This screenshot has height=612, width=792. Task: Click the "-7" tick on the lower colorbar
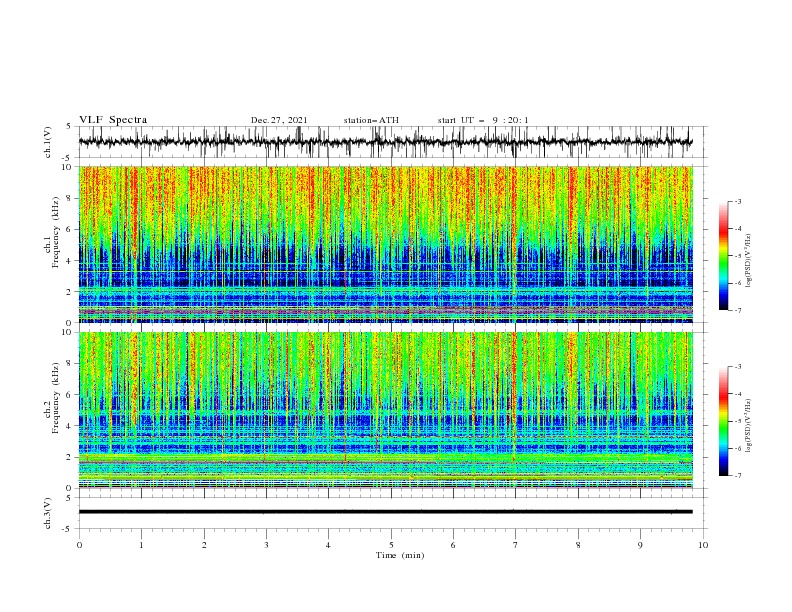tap(738, 476)
